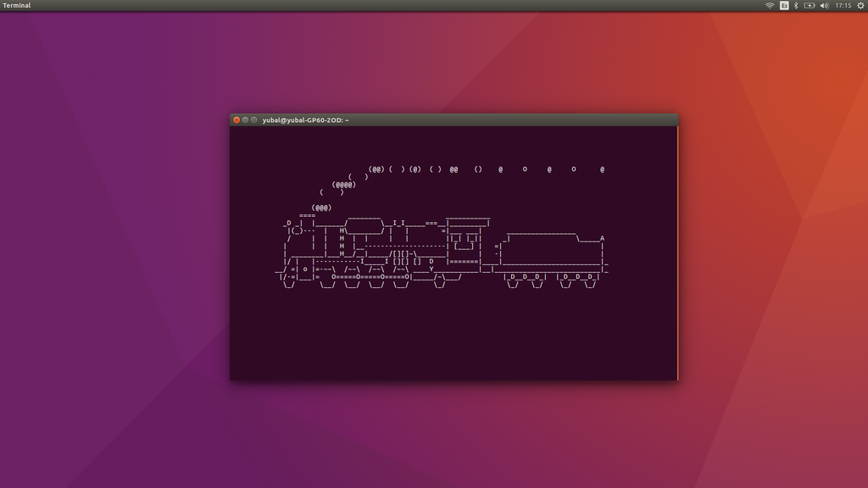
Task: Close the terminal window
Action: coord(236,120)
